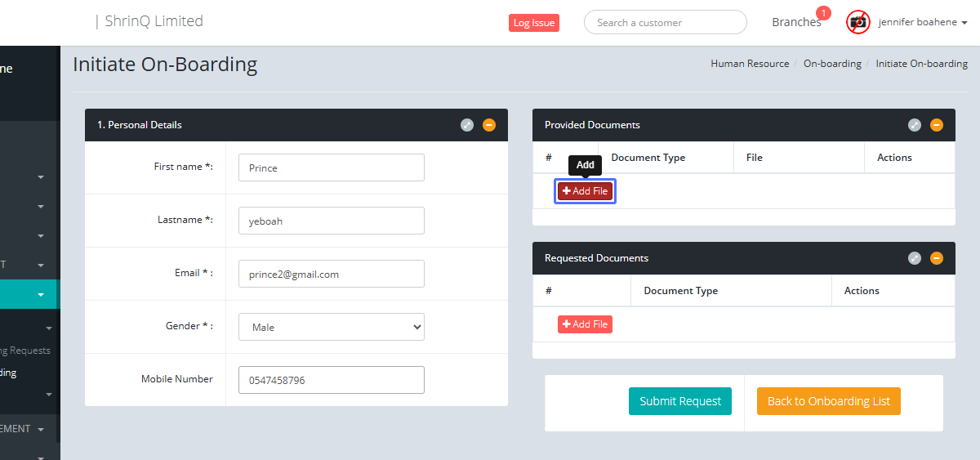Expand Provided Documents panel to fullscreen

click(x=915, y=125)
